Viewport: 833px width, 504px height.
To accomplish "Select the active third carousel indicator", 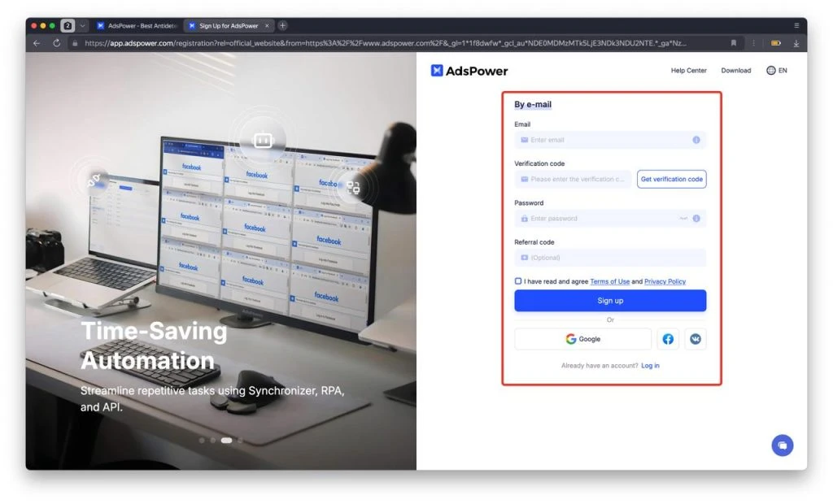I will tap(227, 441).
